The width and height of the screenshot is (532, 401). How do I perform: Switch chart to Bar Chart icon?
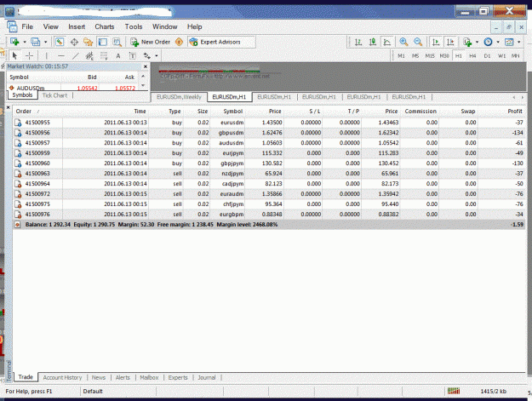click(x=358, y=42)
